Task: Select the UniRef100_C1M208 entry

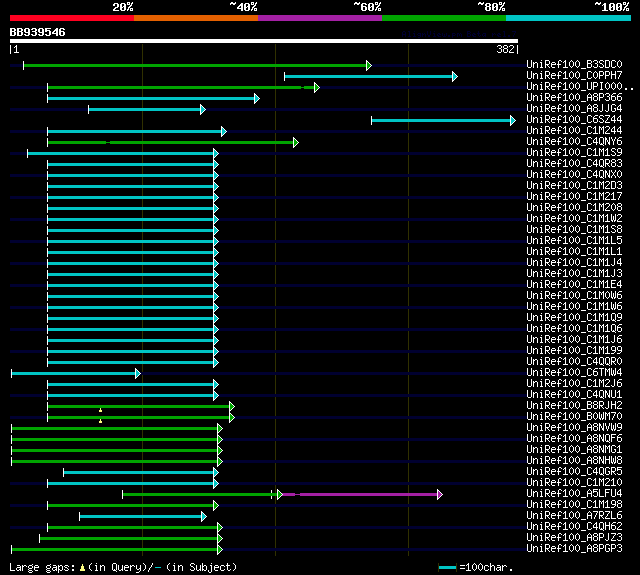Action: pos(574,208)
